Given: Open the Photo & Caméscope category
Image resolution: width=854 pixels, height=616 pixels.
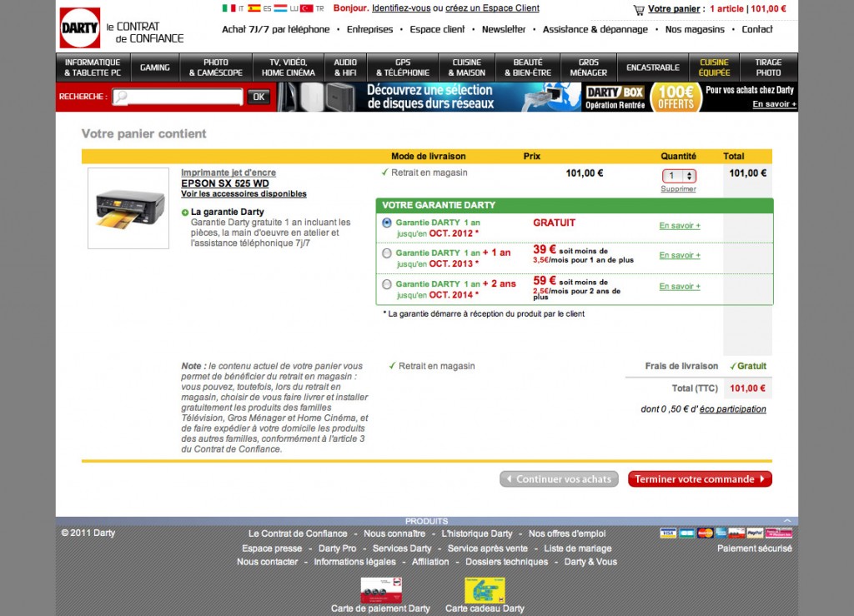Looking at the screenshot, I should click(216, 68).
